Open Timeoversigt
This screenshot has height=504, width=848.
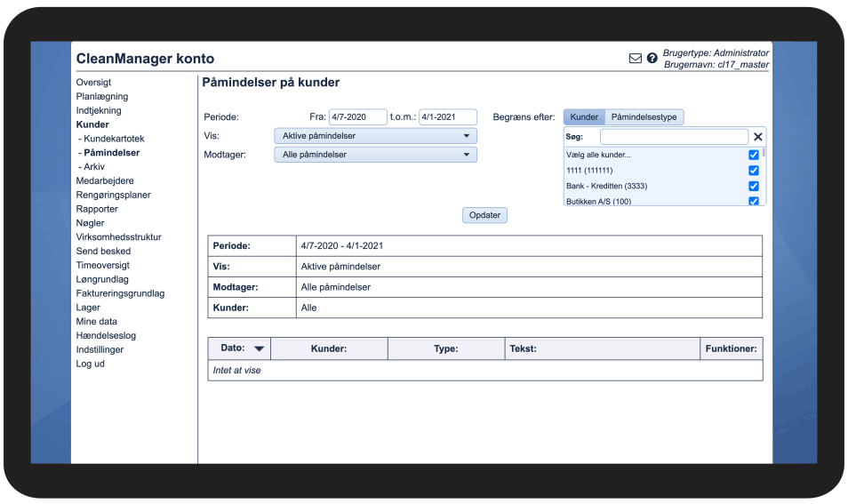pyautogui.click(x=103, y=265)
